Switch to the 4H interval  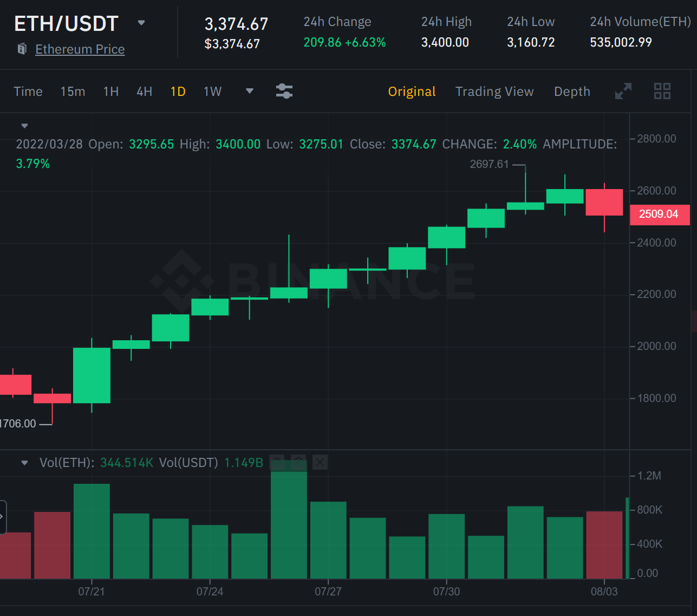pyautogui.click(x=144, y=92)
